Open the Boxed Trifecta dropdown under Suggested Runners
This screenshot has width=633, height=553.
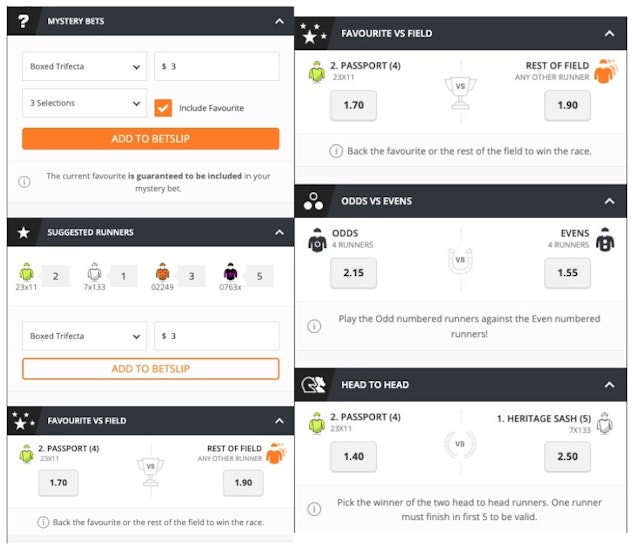pos(84,336)
